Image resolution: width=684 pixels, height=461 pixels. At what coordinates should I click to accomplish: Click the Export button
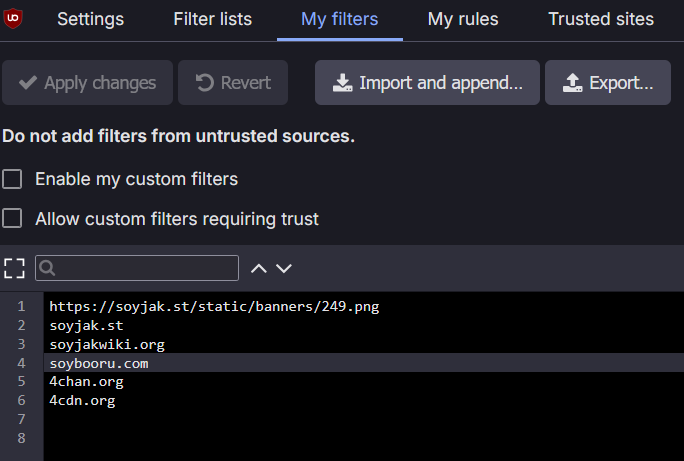tap(608, 82)
